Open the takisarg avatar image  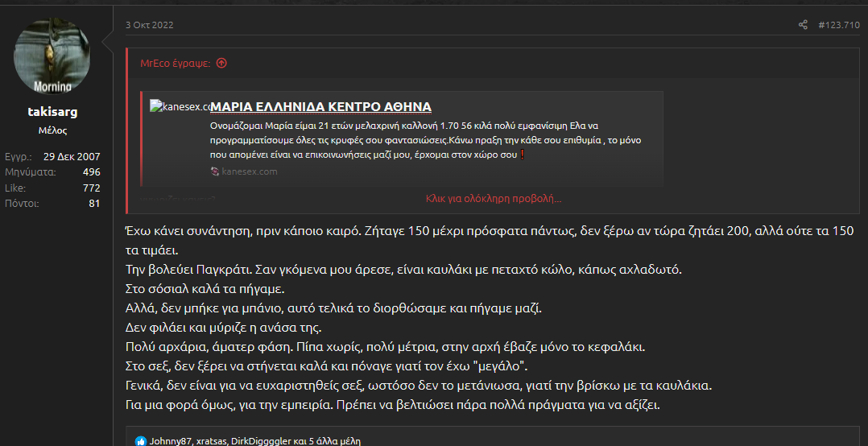pos(52,58)
